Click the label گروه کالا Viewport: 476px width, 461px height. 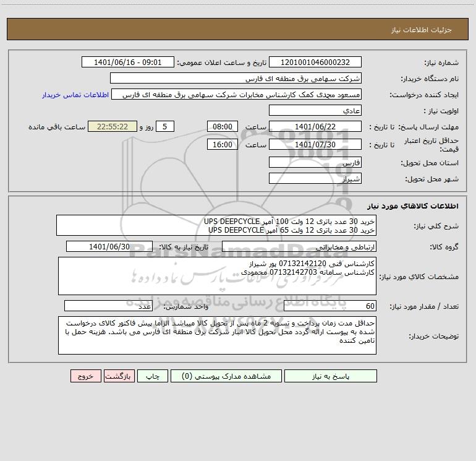coord(444,247)
